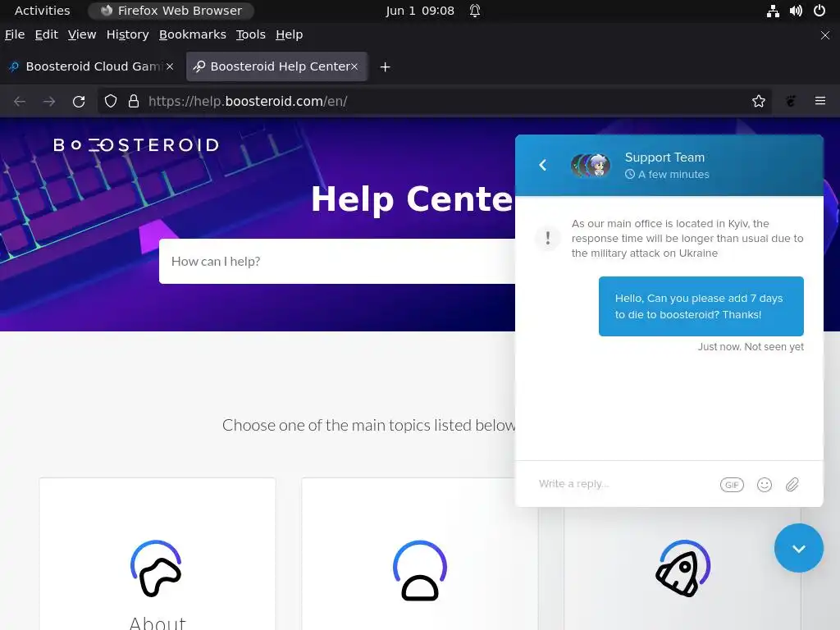Bookmark this page with the star
Screen dimensions: 840x630
click(x=759, y=101)
